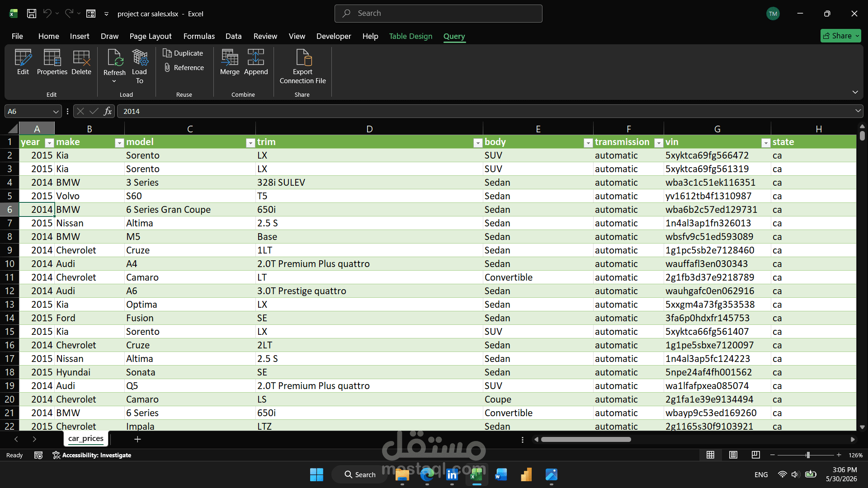Click the Select All corner triangle
Image resolution: width=868 pixels, height=488 pixels.
(13, 129)
